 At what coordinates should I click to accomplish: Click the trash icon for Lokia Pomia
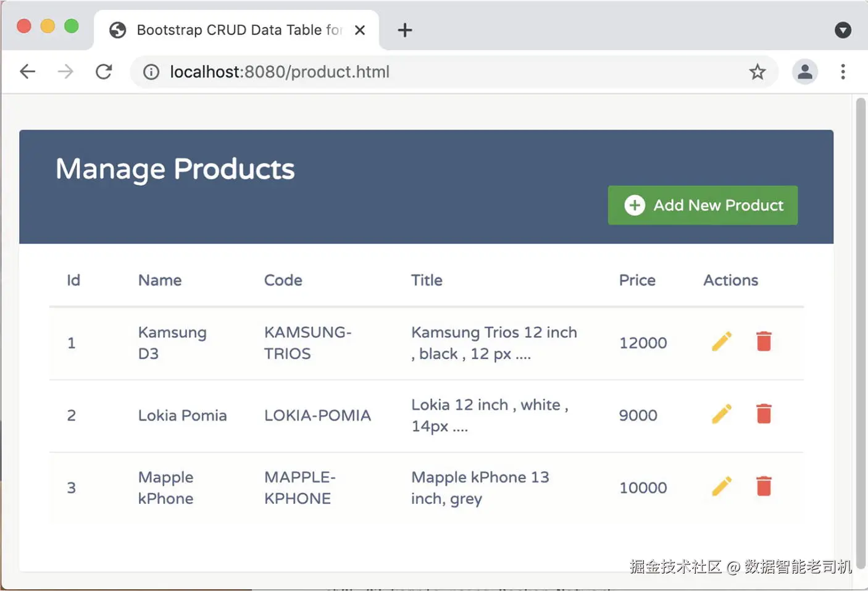coord(764,414)
